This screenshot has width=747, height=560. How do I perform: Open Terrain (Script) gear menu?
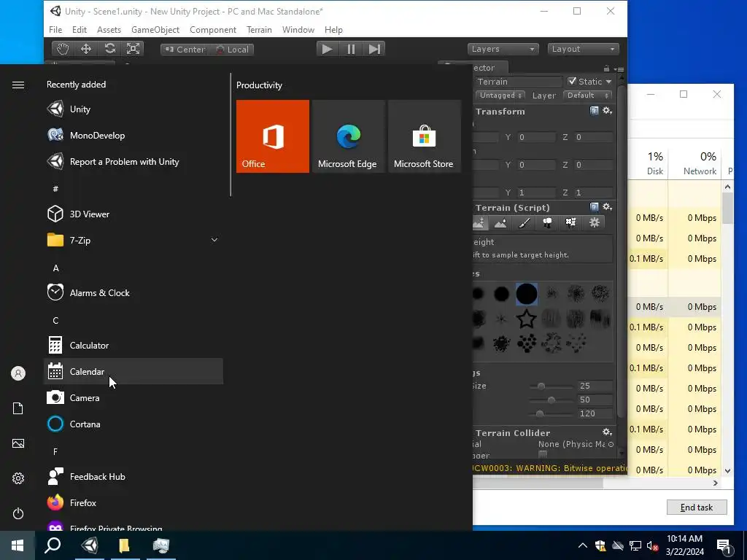pos(607,207)
